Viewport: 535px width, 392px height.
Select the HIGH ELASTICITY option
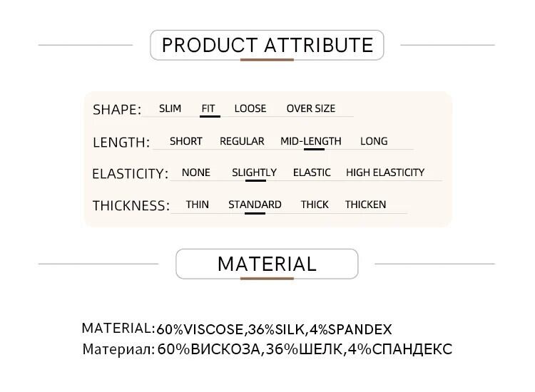point(385,172)
